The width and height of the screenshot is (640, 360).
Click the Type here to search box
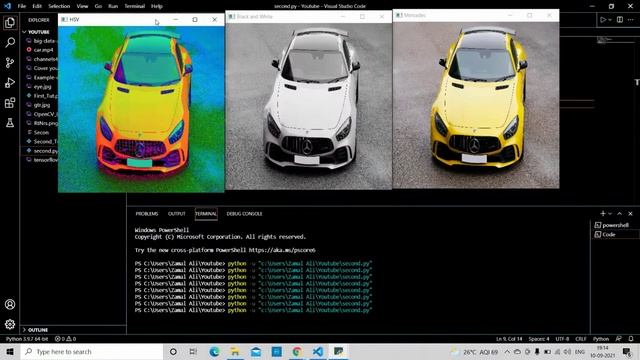(92, 351)
